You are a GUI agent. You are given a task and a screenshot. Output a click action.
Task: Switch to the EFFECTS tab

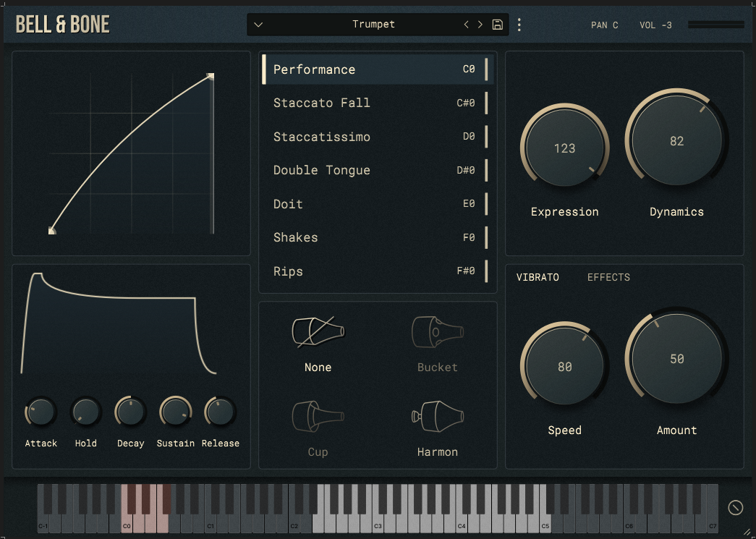pos(608,277)
